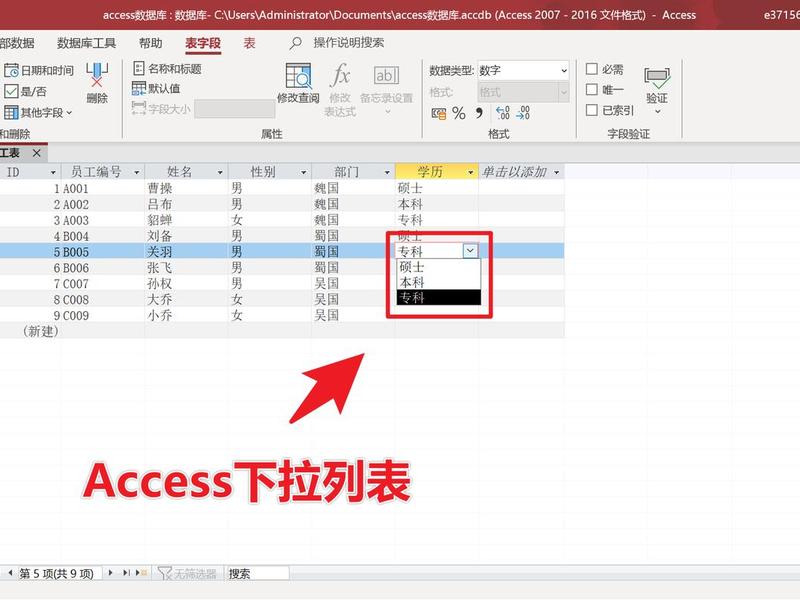Viewport: 800px width, 600px height.
Task: Select the 貂蝉 name cell
Action: tap(187, 220)
